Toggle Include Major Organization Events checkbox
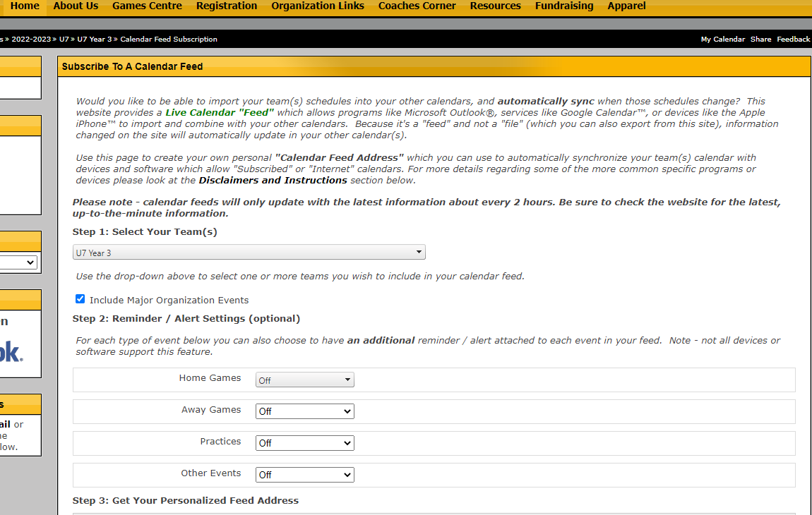Screen dimensions: 812x515 point(80,299)
